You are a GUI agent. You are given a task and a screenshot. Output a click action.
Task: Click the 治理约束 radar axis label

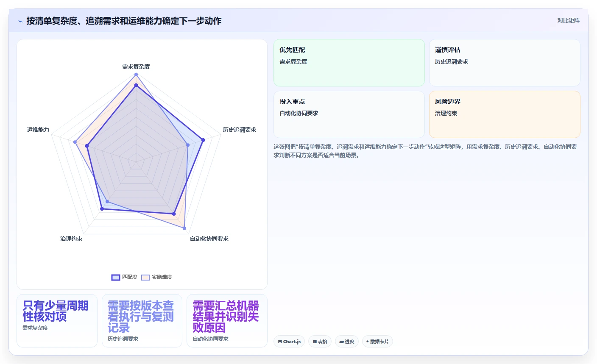pos(71,239)
